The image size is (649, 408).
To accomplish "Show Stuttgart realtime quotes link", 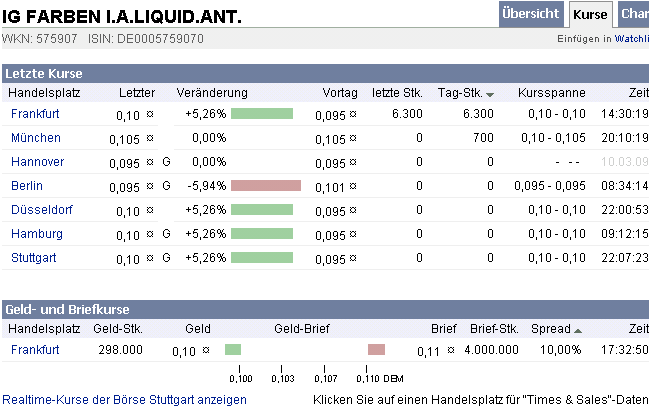I will (x=124, y=399).
